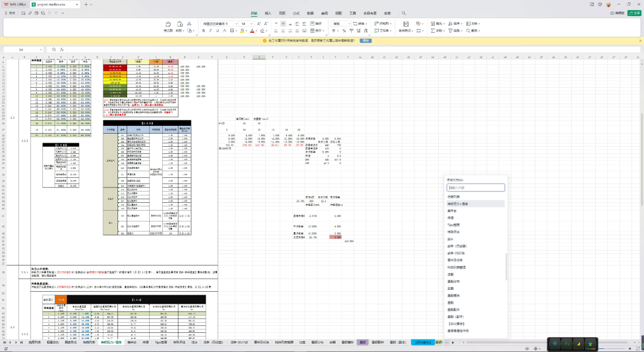644x352 pixels.
Task: Open a new tab next to project starlike.xlsx
Action: pos(86,5)
